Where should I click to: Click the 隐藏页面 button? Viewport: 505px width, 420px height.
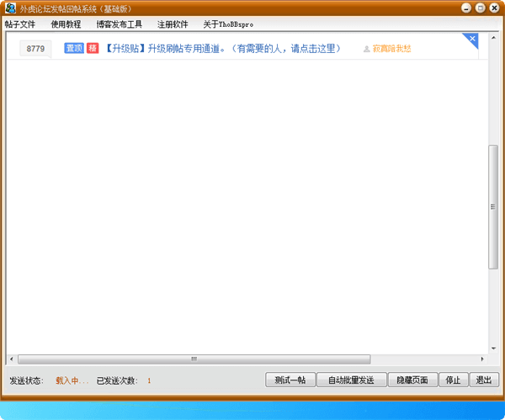[412, 380]
